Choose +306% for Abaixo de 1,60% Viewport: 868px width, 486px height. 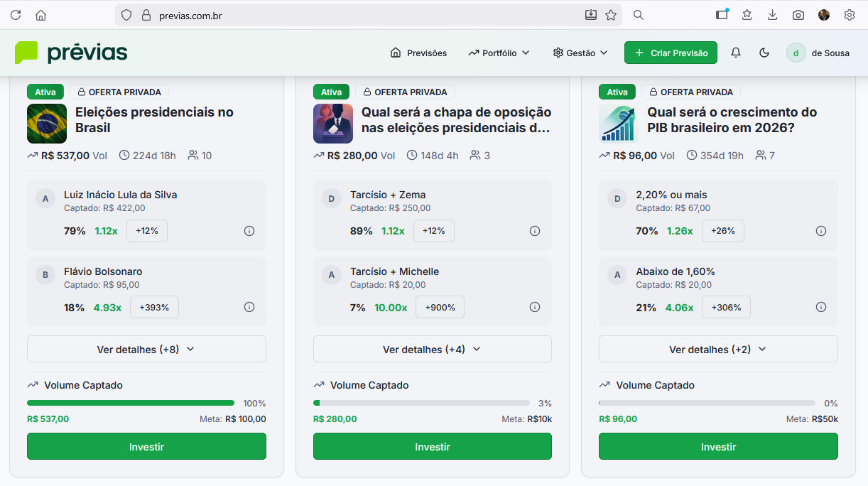click(x=726, y=307)
